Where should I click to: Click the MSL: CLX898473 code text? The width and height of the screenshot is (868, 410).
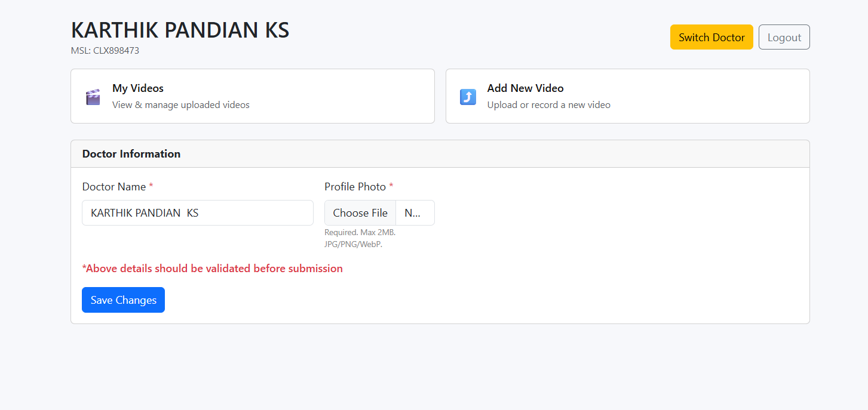(105, 51)
